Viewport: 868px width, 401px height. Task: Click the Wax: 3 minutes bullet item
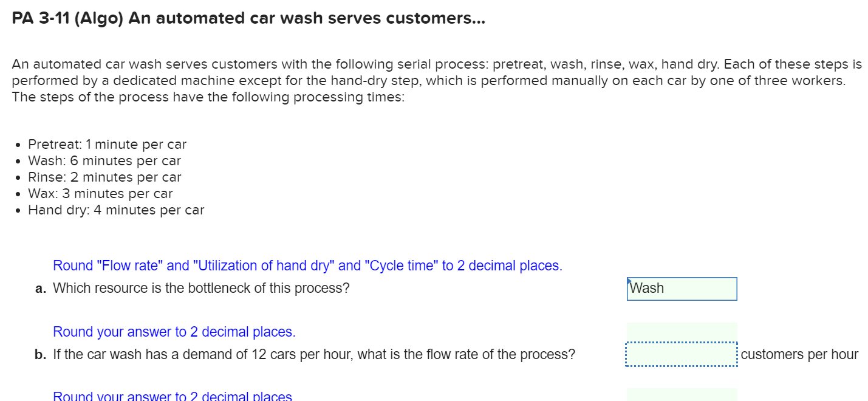pos(100,193)
